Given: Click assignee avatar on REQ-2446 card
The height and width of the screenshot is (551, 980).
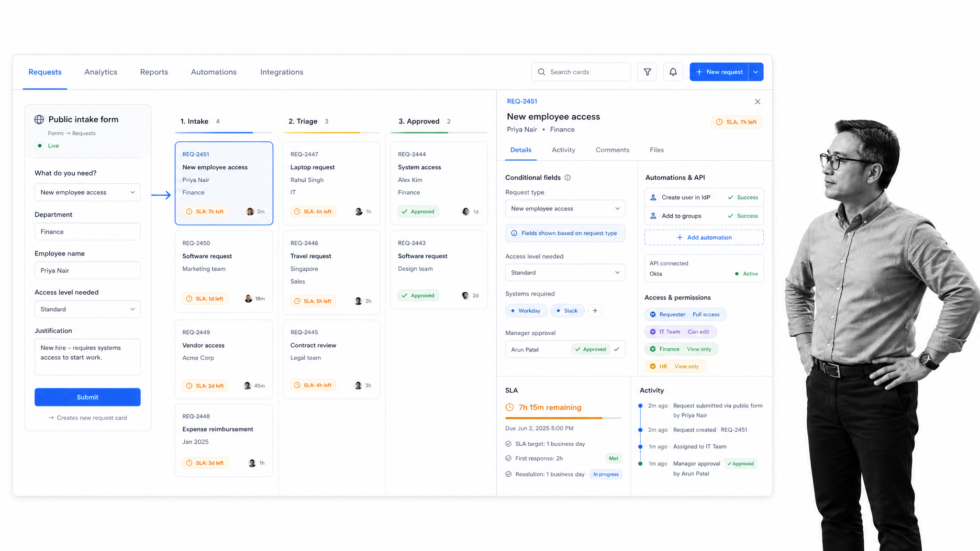Looking at the screenshot, I should tap(358, 301).
